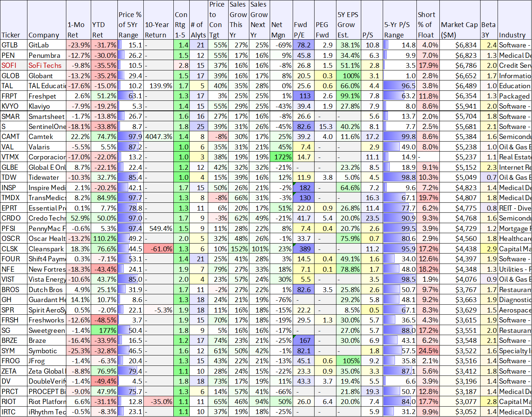The image size is (532, 417).
Task: Select the GTLB ticker cell
Action: coord(14,45)
